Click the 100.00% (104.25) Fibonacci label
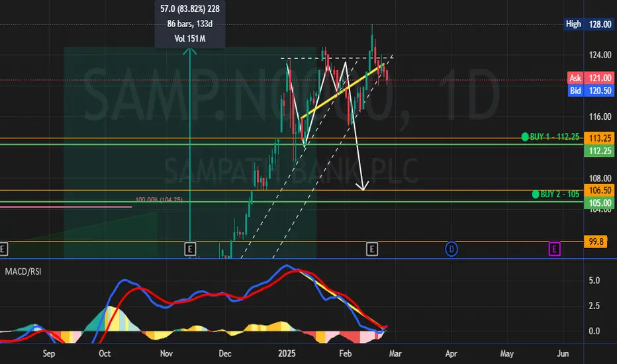The width and height of the screenshot is (617, 364). pyautogui.click(x=159, y=200)
